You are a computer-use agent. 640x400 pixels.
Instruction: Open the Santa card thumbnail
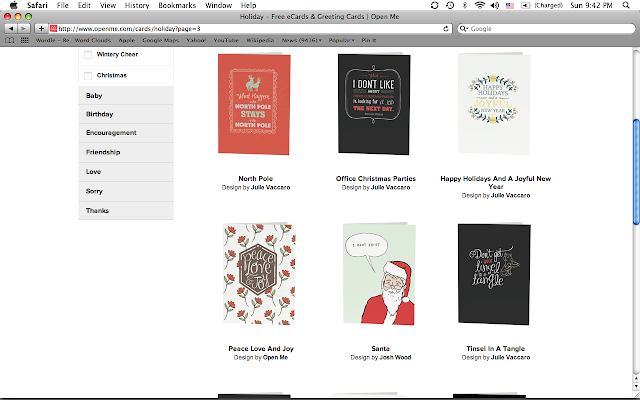(379, 274)
